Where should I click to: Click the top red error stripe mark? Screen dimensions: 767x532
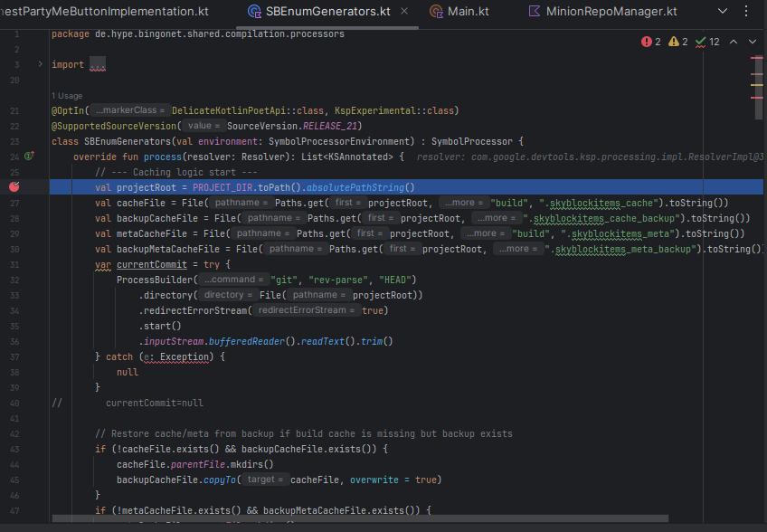coord(757,58)
